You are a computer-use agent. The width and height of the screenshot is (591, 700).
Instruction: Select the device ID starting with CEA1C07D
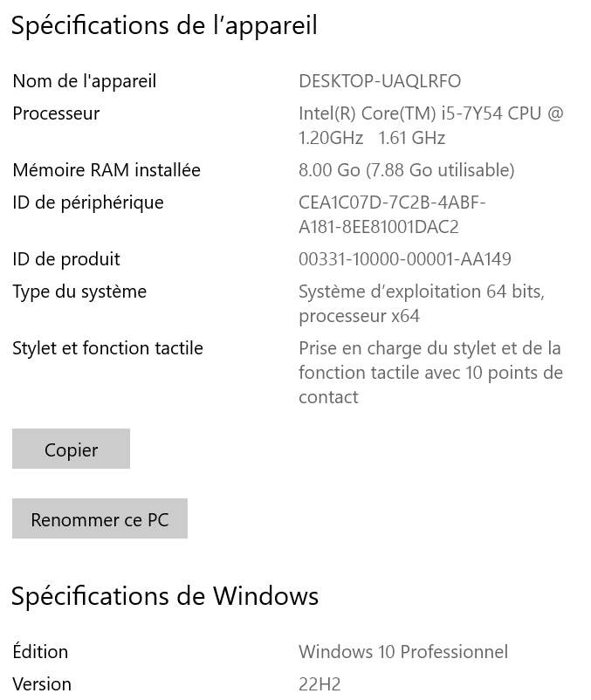coord(392,215)
